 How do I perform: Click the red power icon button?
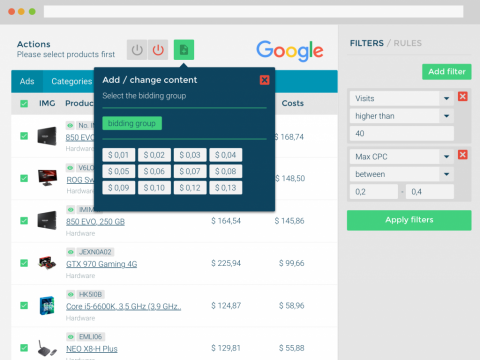click(x=158, y=50)
